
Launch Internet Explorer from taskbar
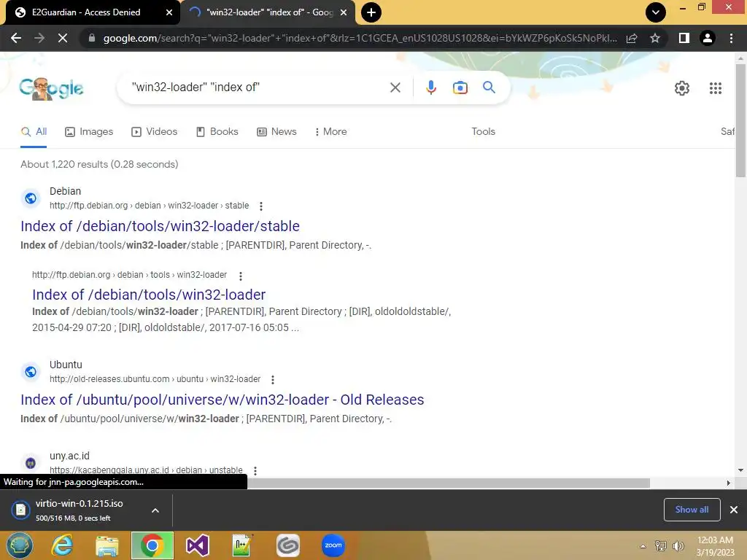click(x=63, y=545)
